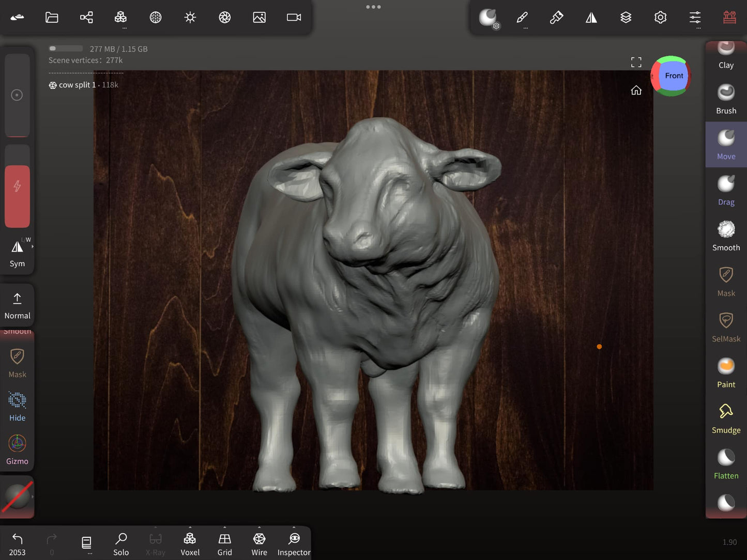Pick the Flatten tool
Image resolution: width=747 pixels, height=560 pixels.
(726, 464)
